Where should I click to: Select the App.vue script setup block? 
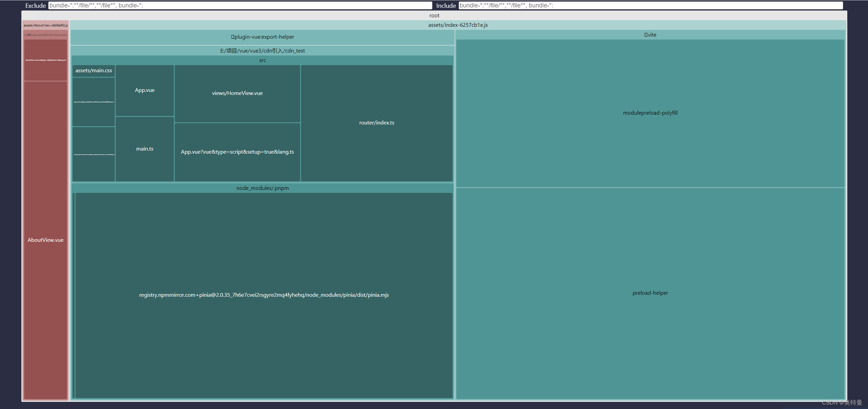point(237,152)
